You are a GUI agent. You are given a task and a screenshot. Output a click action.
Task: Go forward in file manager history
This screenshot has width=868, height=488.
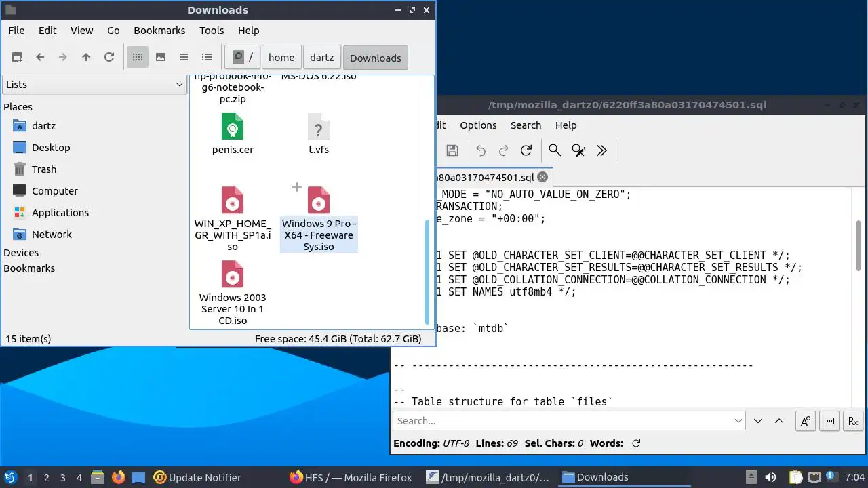click(x=63, y=58)
